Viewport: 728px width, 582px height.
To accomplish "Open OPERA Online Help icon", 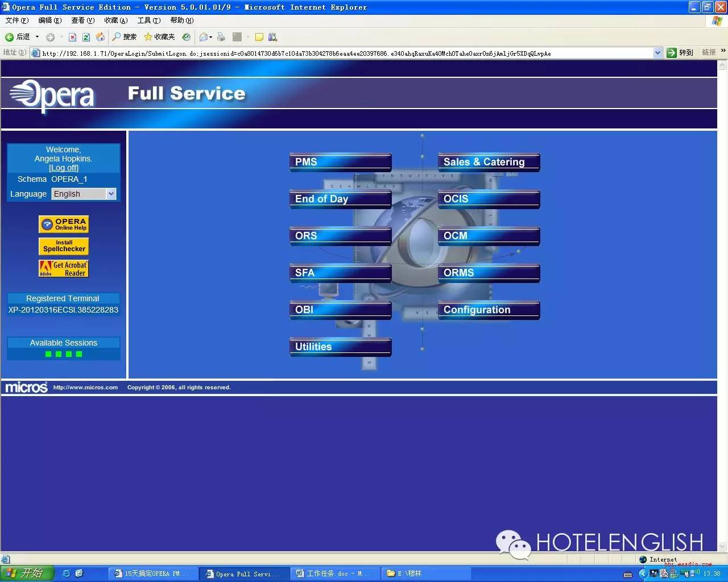I will pos(64,224).
